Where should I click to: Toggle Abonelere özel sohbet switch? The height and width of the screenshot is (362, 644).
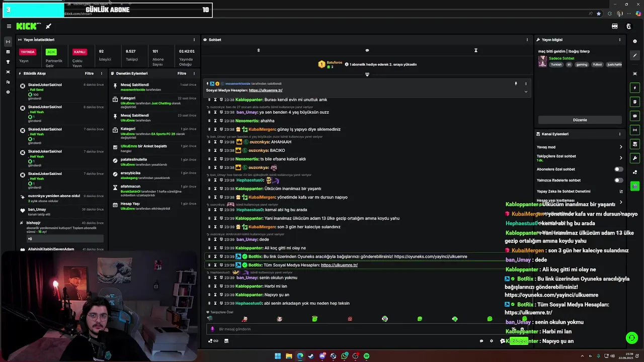pos(618,169)
